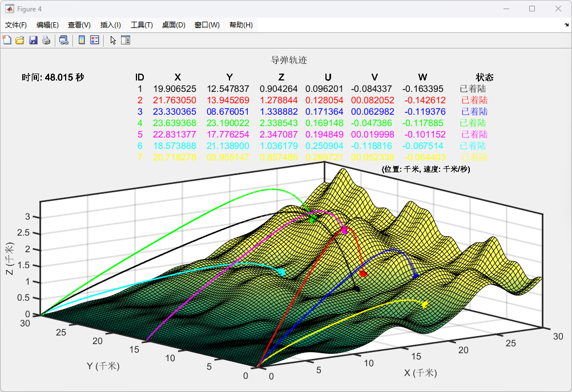
Task: Save the figure using the floppy disk icon
Action: point(33,40)
